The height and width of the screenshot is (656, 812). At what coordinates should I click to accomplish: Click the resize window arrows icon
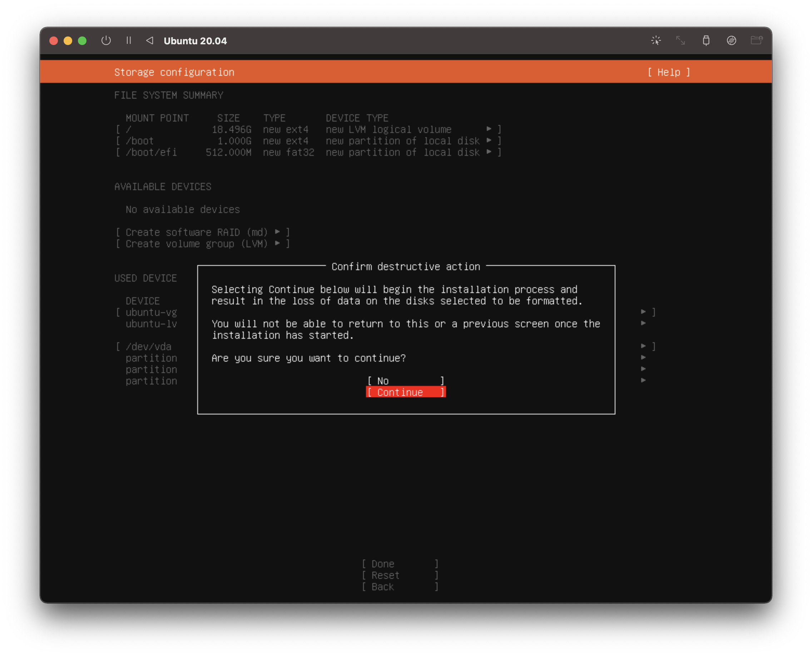tap(680, 40)
